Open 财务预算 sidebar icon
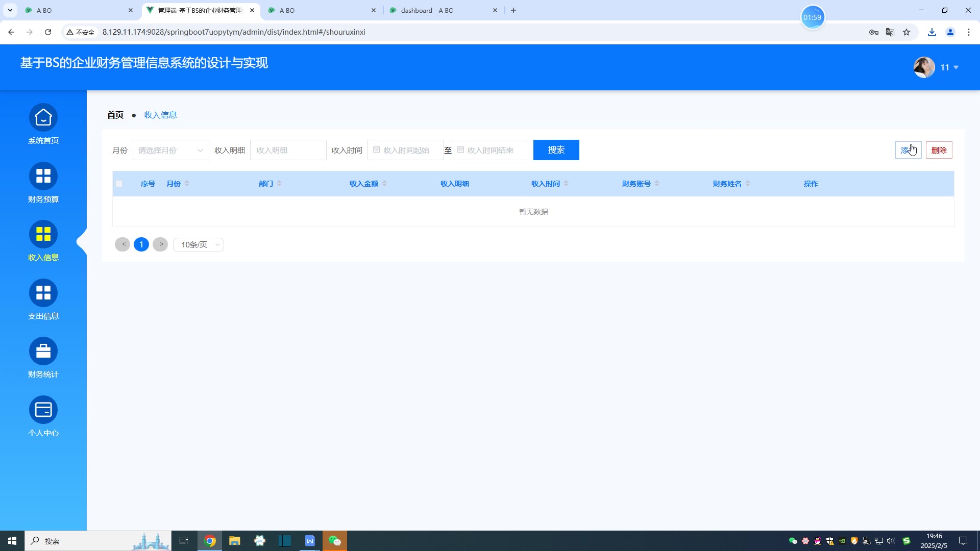 (x=43, y=176)
